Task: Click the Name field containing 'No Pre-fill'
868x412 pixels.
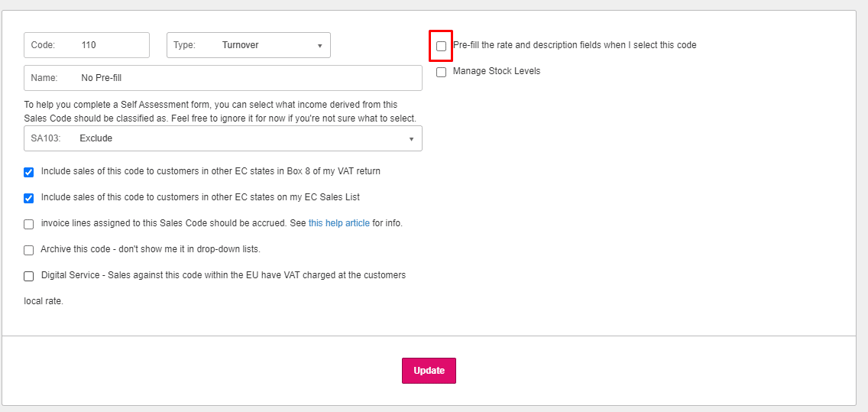Action: [245, 78]
